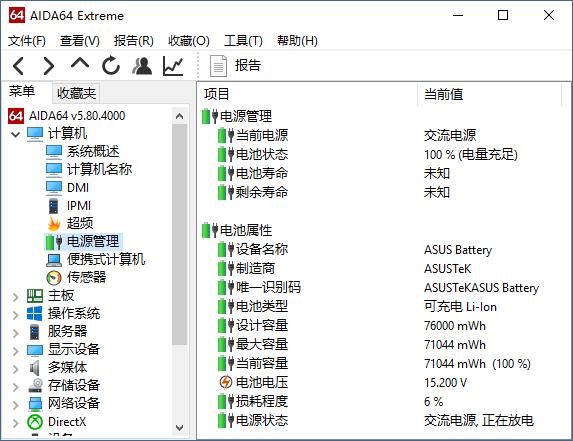The image size is (573, 441).
Task: Click the tree panel scrollbar thumb
Action: [179, 235]
